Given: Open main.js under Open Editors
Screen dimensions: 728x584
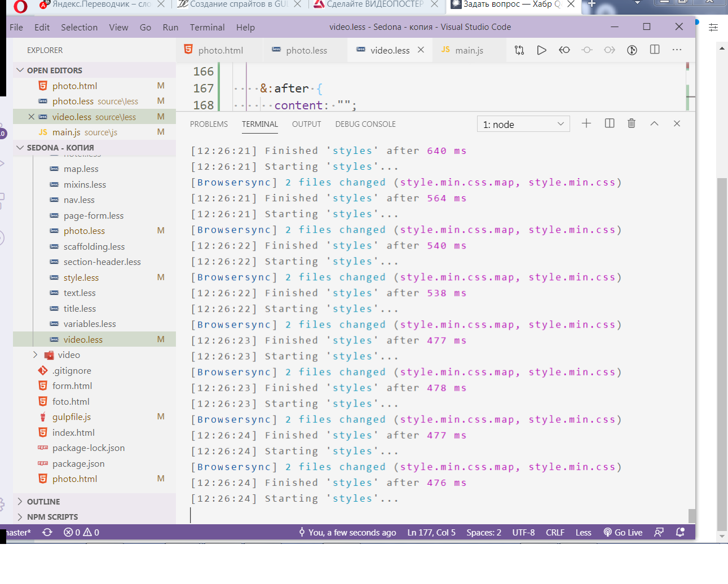Looking at the screenshot, I should [x=94, y=132].
